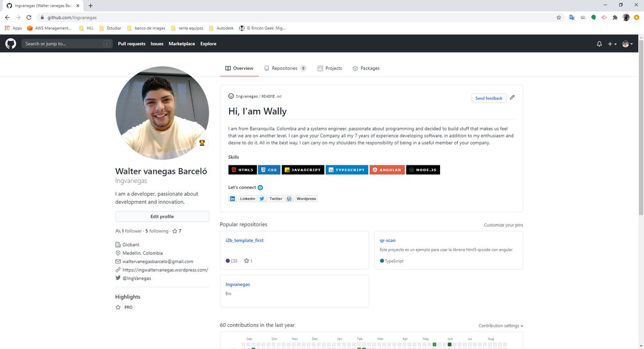The height and width of the screenshot is (349, 644).
Task: Open the Autodesk bookmarks folder
Action: (221, 28)
